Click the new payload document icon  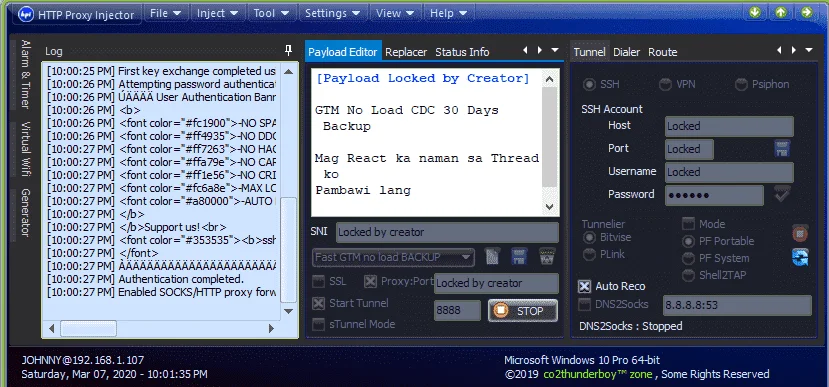point(493,256)
